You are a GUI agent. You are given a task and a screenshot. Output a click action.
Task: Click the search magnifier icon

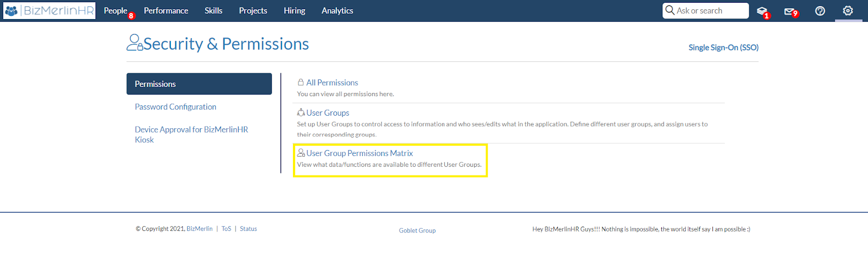tap(670, 10)
